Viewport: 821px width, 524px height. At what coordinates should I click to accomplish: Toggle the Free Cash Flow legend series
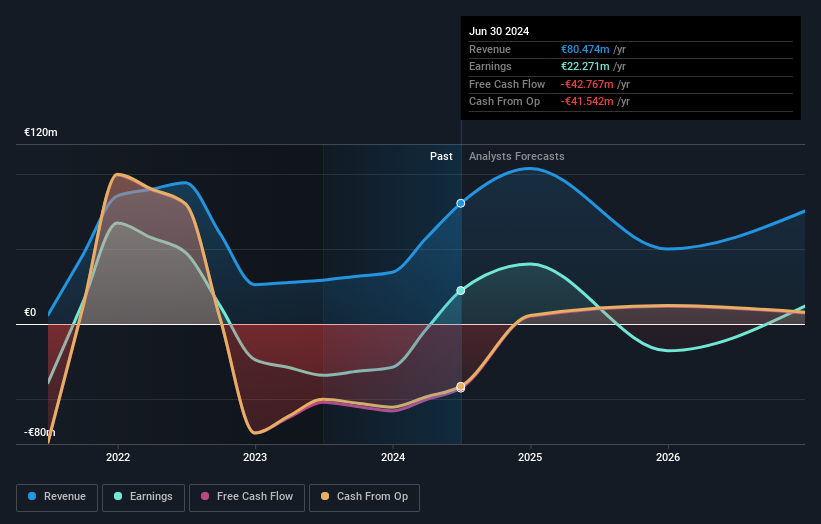(247, 497)
